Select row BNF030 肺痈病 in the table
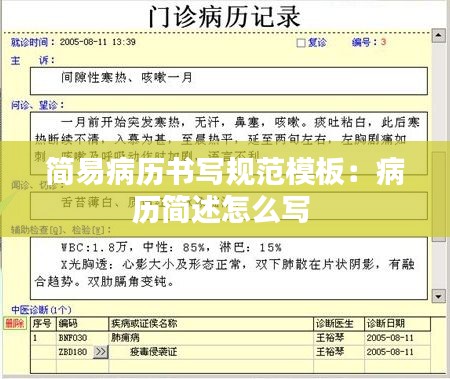This screenshot has height=379, width=450. pos(231,338)
